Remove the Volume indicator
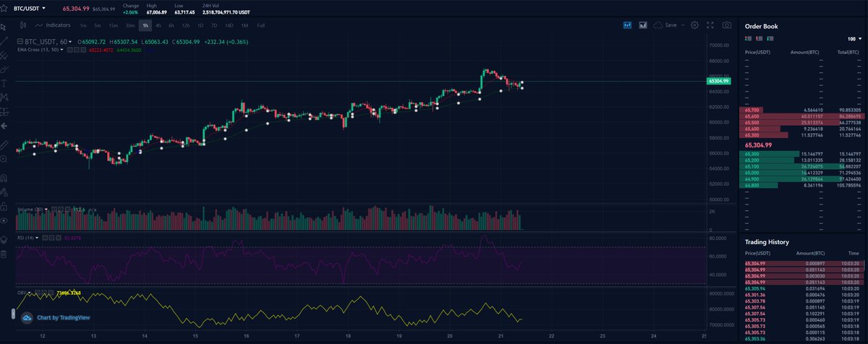Screen dimensions: 868x344 (x=67, y=210)
